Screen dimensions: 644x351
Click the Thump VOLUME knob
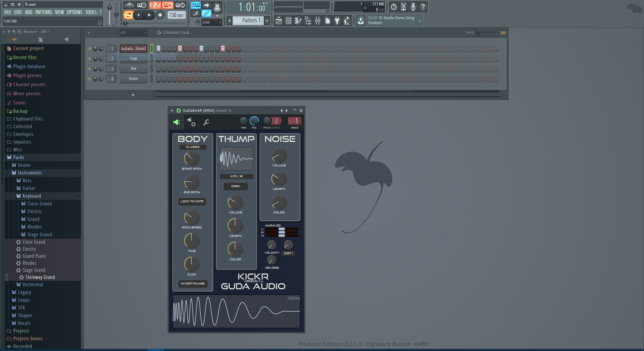click(235, 202)
